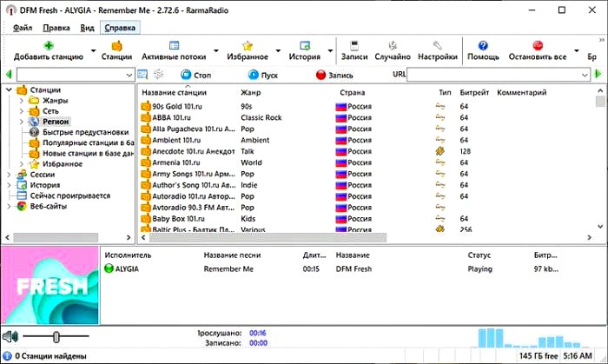Open the Справка menu
The width and height of the screenshot is (608, 364).
coord(120,28)
